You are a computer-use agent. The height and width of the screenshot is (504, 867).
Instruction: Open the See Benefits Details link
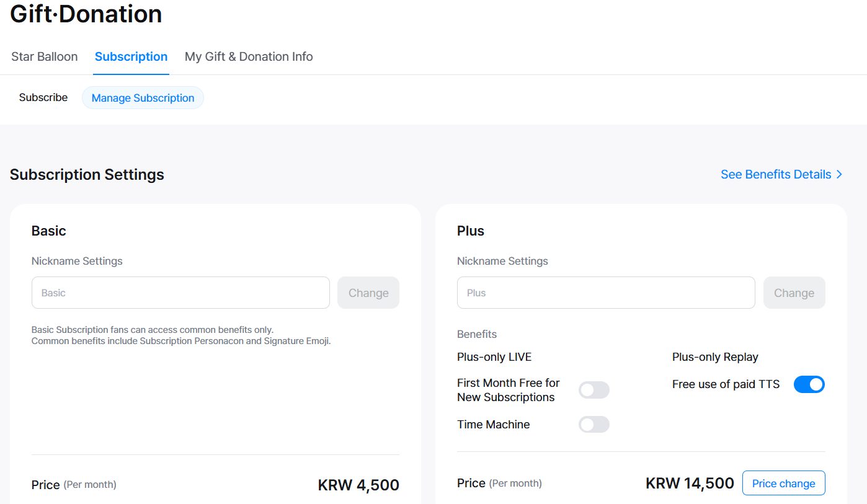(x=775, y=175)
